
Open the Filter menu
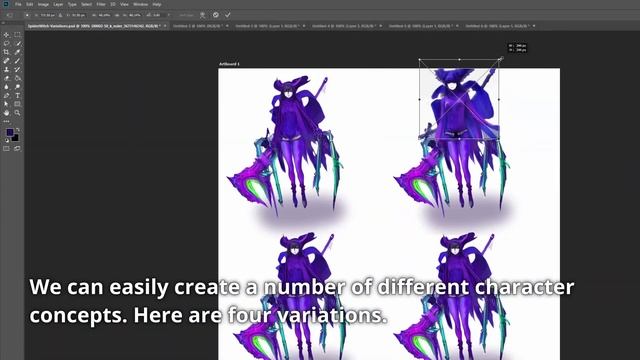(101, 4)
